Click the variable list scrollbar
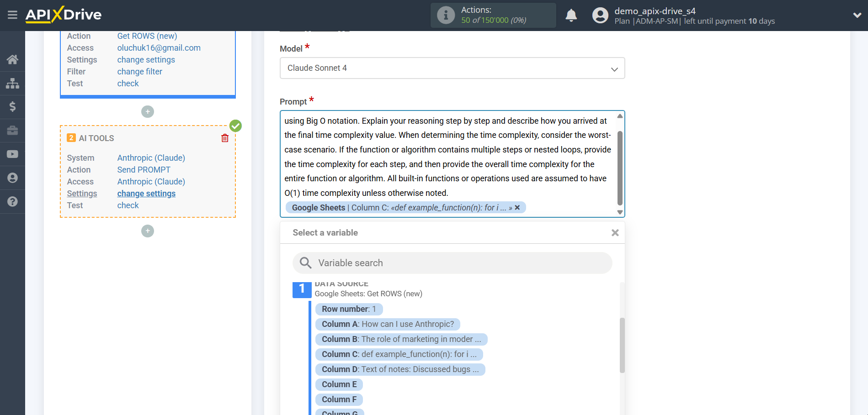 point(622,345)
